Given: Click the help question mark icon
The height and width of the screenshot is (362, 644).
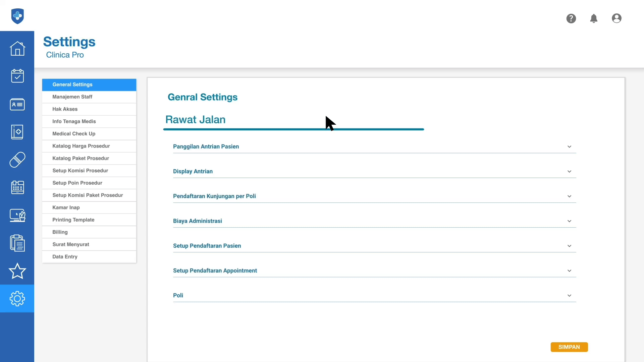Looking at the screenshot, I should [x=571, y=18].
